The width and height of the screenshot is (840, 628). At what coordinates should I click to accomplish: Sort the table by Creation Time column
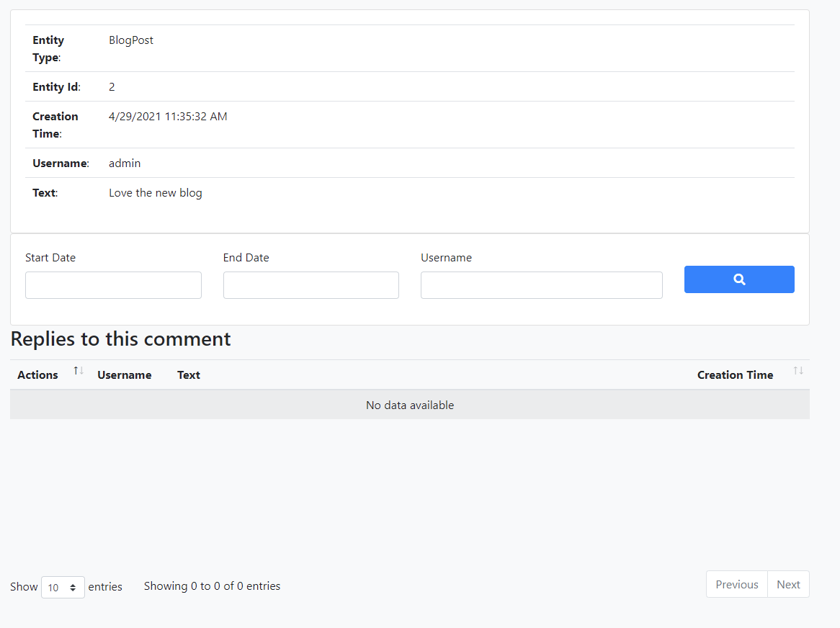coord(735,374)
